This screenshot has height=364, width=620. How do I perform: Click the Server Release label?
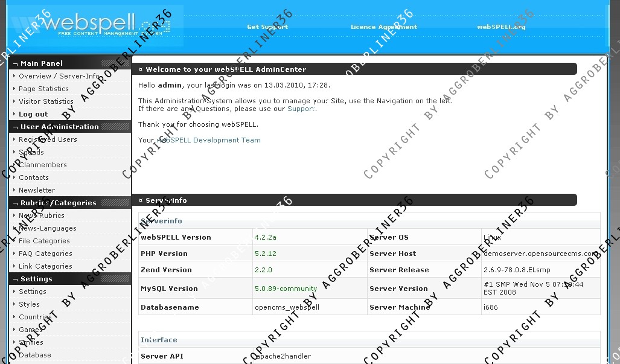coord(399,270)
